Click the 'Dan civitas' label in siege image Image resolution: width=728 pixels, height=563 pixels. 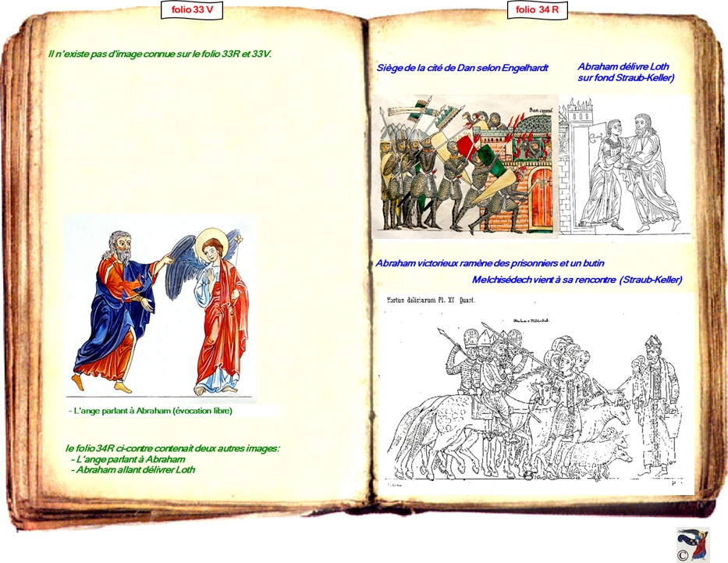coord(541,111)
